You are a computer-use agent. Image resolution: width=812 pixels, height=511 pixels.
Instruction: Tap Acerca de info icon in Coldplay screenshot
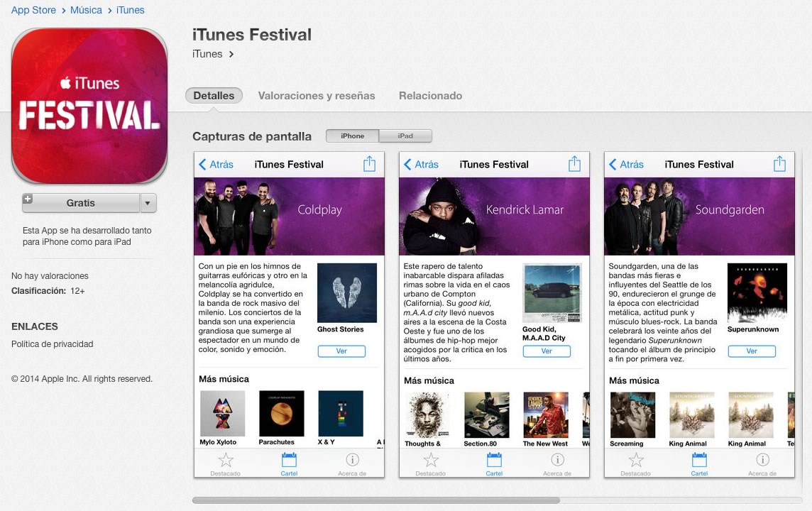[352, 460]
